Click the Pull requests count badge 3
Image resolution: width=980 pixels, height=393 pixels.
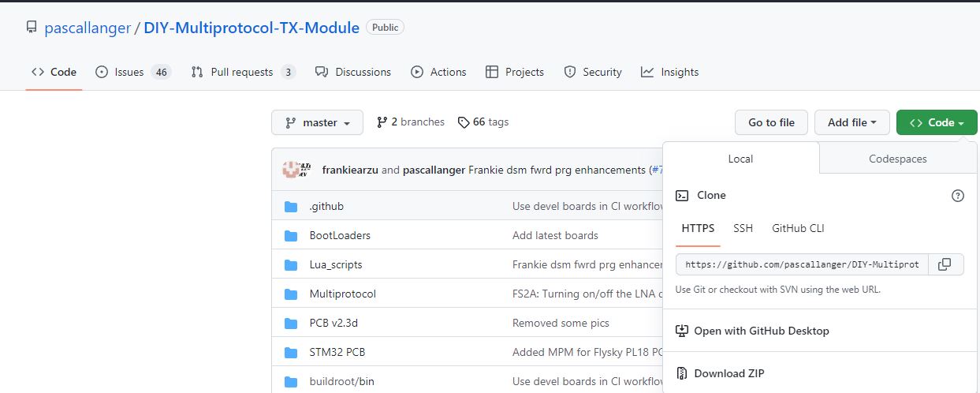tap(288, 72)
